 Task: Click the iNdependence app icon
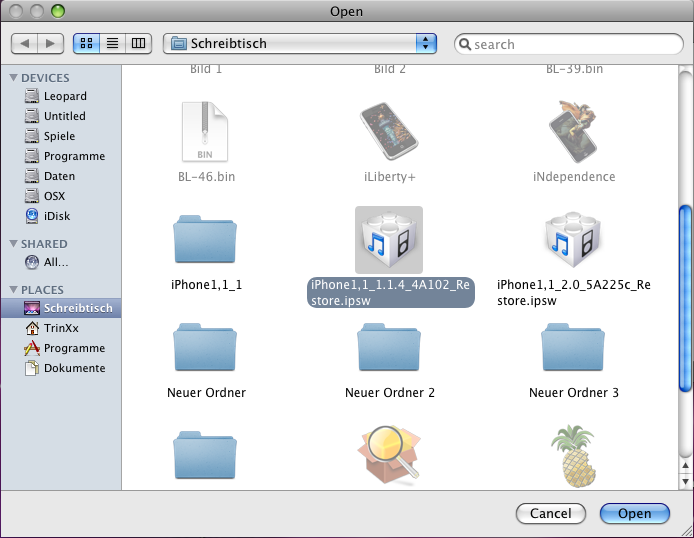click(573, 131)
